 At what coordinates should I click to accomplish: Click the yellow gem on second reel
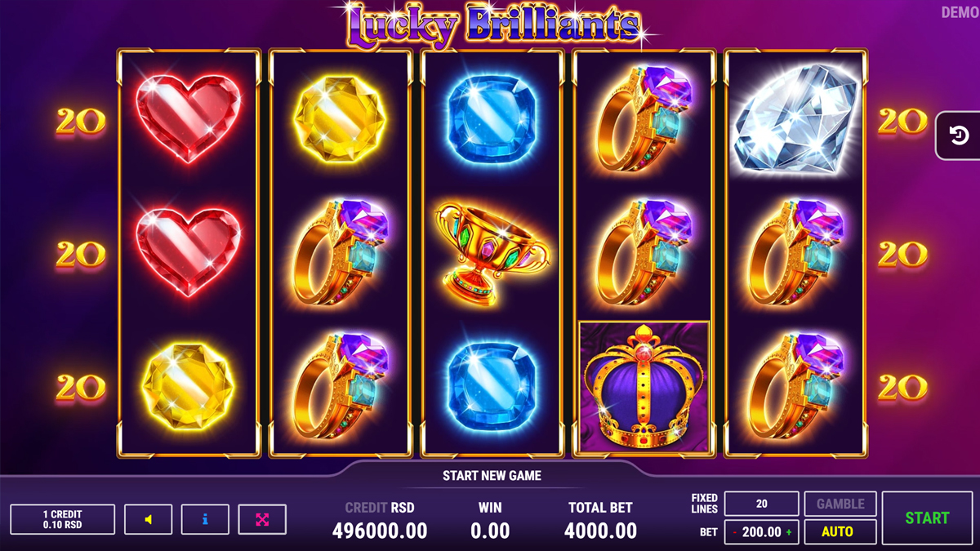click(x=340, y=119)
